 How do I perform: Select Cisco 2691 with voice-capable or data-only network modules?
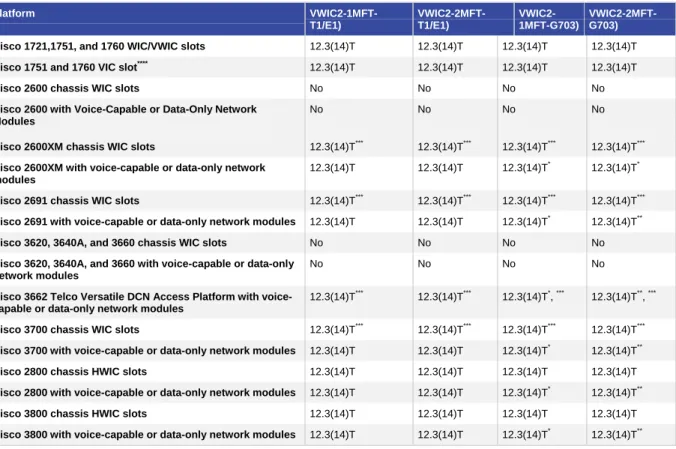point(147,222)
